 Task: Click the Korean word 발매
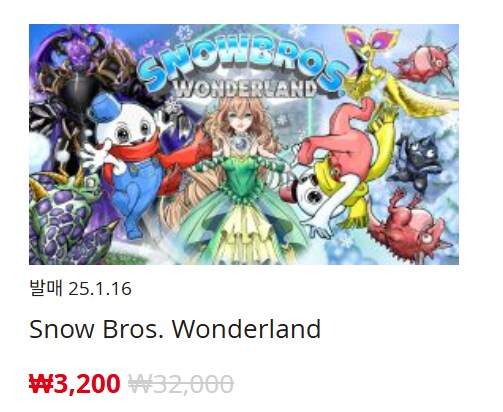pyautogui.click(x=46, y=288)
